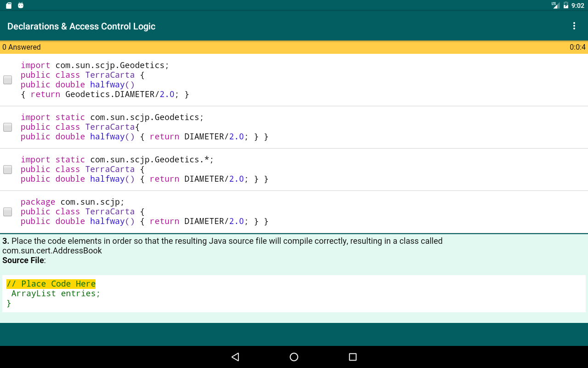This screenshot has width=588, height=368.
Task: Check the Geodetics.DIAMETER/2.0 answer option
Action: coord(7,80)
